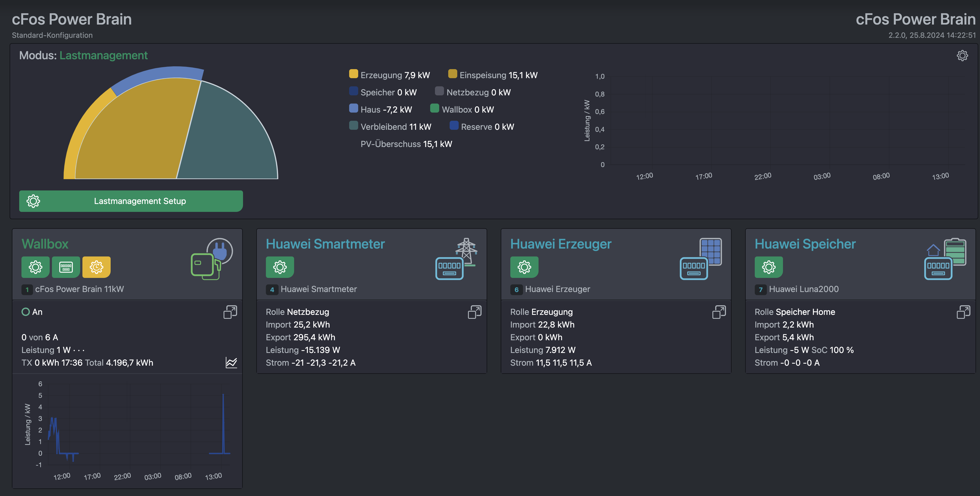Open Wallbox settings gear button
The height and width of the screenshot is (496, 980).
(35, 267)
